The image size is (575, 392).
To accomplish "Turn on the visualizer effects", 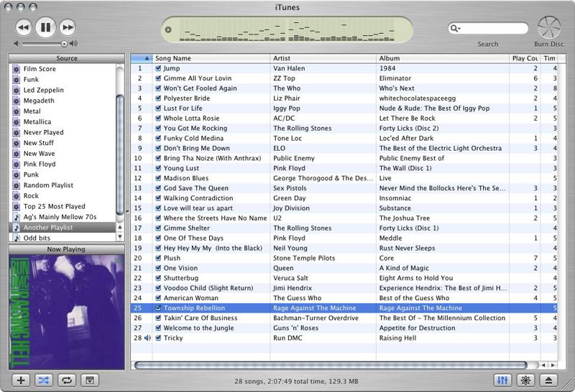I will click(526, 380).
